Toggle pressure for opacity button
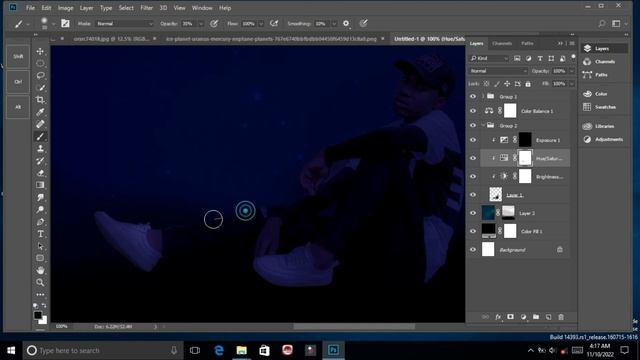 pyautogui.click(x=214, y=23)
